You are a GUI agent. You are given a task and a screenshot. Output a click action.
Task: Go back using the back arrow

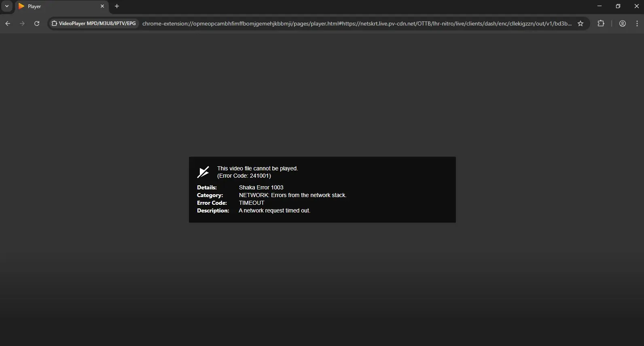pos(8,23)
